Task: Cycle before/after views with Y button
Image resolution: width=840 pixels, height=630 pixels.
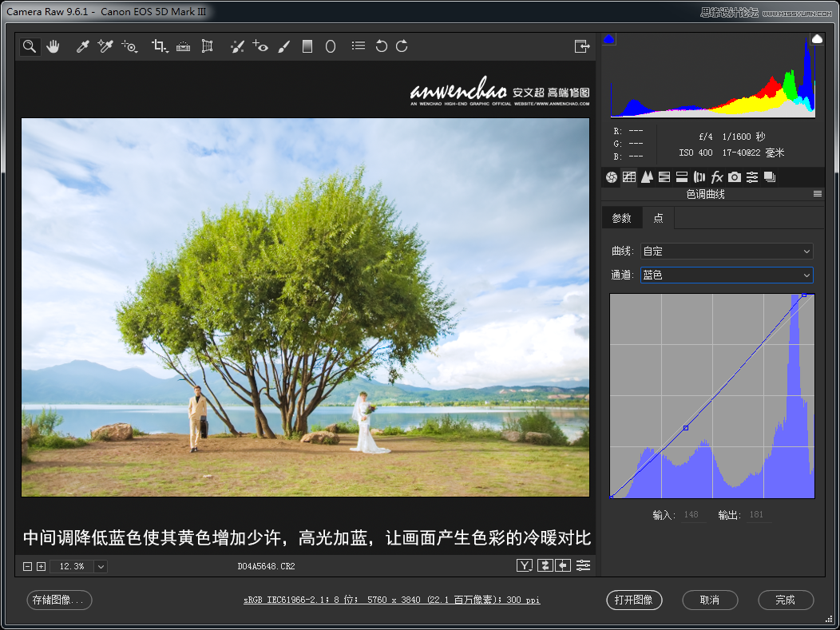Action: (525, 565)
